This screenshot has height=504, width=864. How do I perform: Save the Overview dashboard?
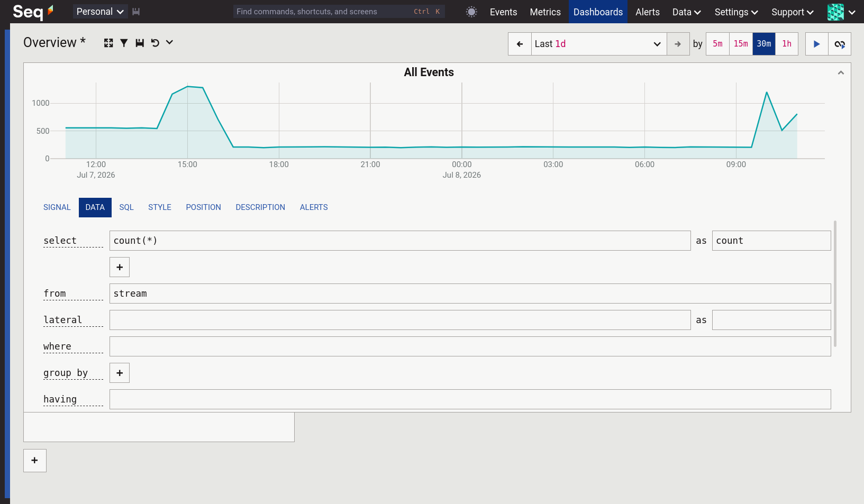pyautogui.click(x=140, y=43)
